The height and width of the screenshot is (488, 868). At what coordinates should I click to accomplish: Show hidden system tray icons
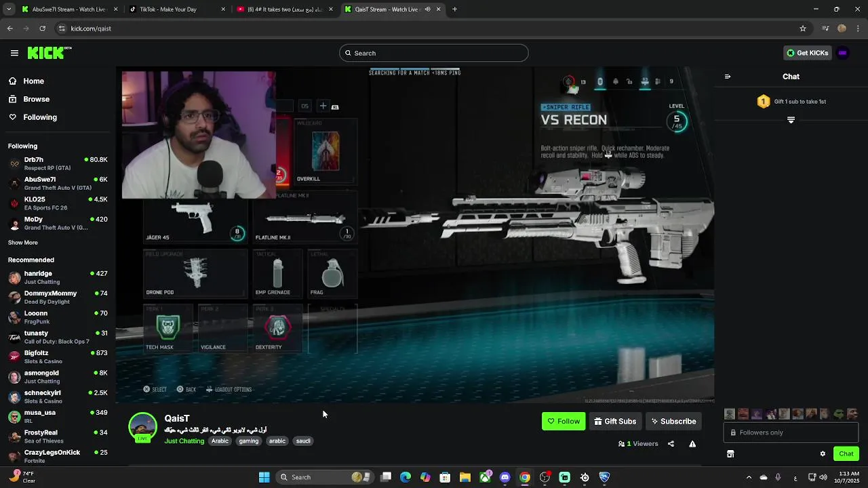(749, 477)
